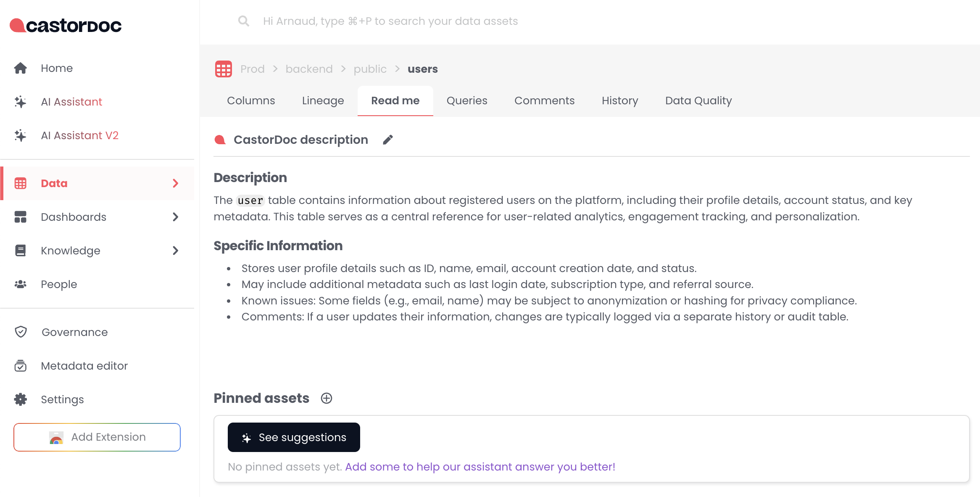Click the pencil edit icon beside CastorDoc description
This screenshot has width=980, height=497.
click(387, 140)
